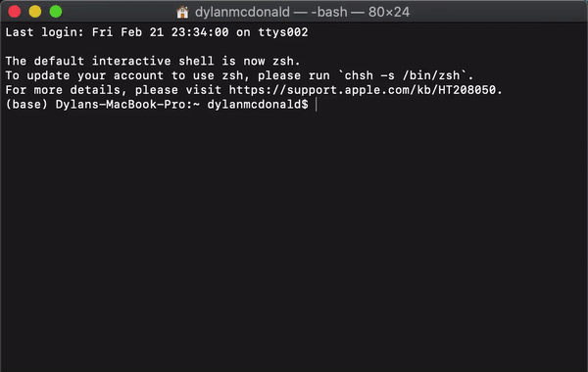
Task: Click the "Last login" text
Action: (x=44, y=32)
